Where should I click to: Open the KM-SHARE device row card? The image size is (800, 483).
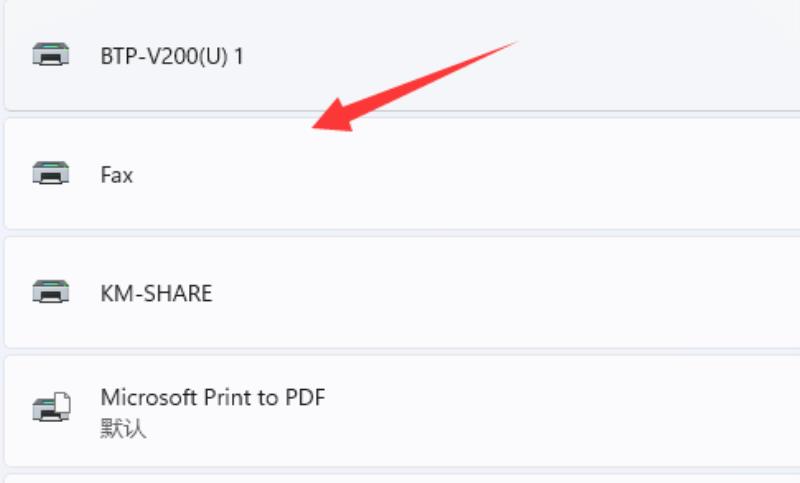tap(402, 293)
